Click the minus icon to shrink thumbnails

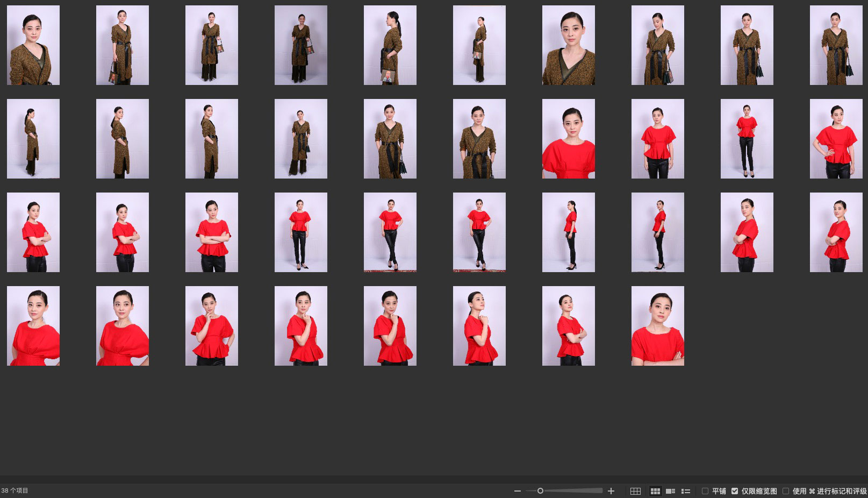point(517,491)
